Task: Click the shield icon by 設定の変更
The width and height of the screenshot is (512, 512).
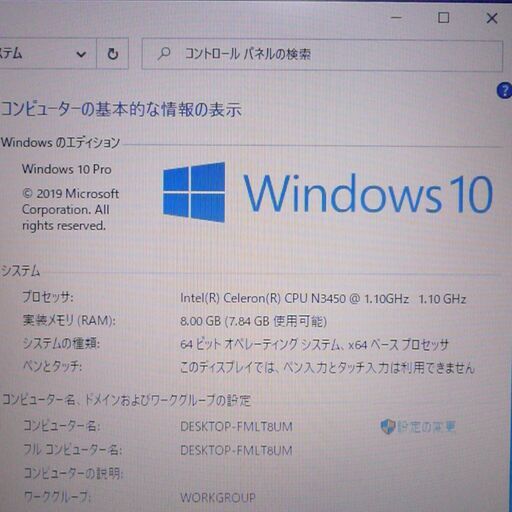Action: pyautogui.click(x=387, y=426)
